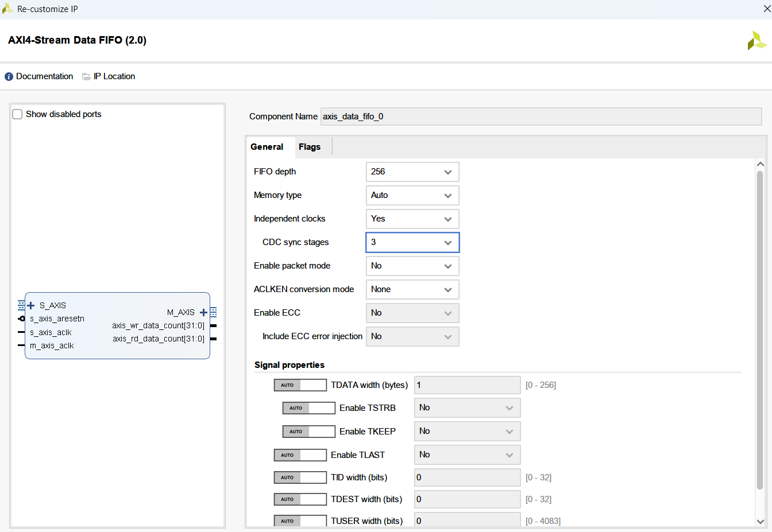
Task: Enable the Show disabled ports checkbox
Action: [x=17, y=114]
